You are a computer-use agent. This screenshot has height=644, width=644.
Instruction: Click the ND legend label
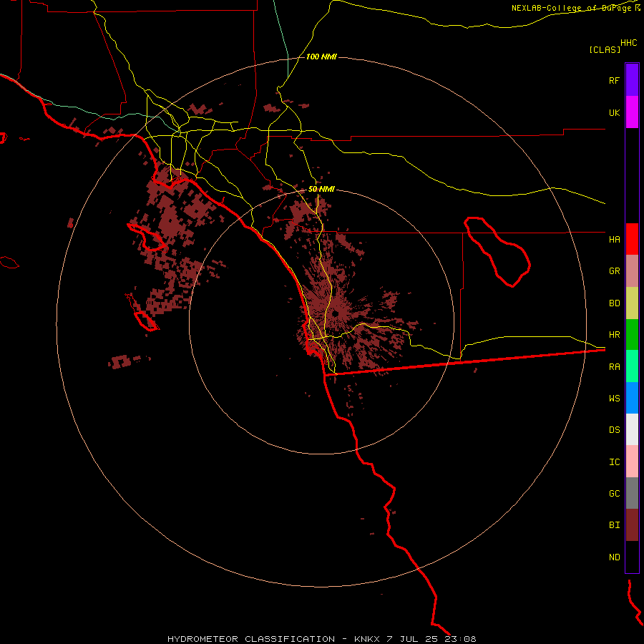pyautogui.click(x=614, y=557)
